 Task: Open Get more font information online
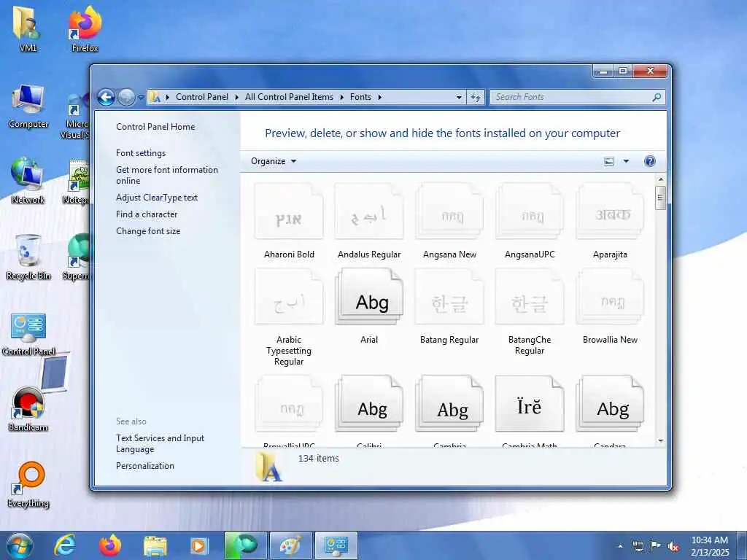pos(167,175)
